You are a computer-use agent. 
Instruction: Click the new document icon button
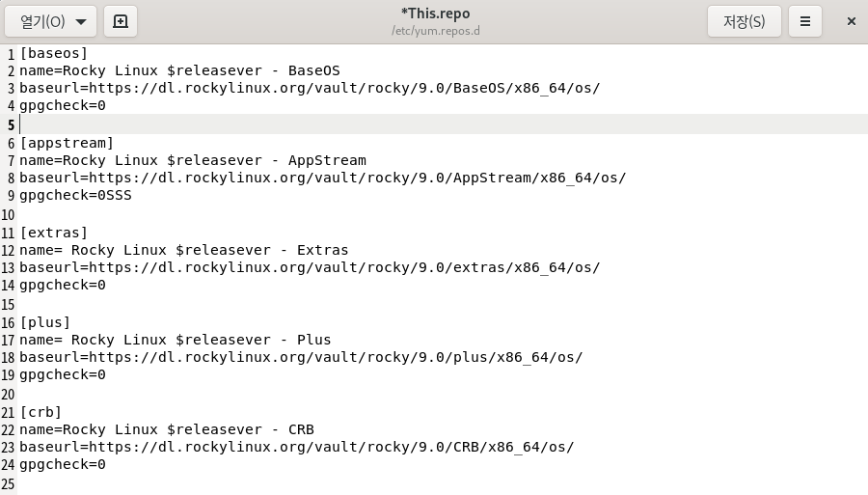click(121, 21)
